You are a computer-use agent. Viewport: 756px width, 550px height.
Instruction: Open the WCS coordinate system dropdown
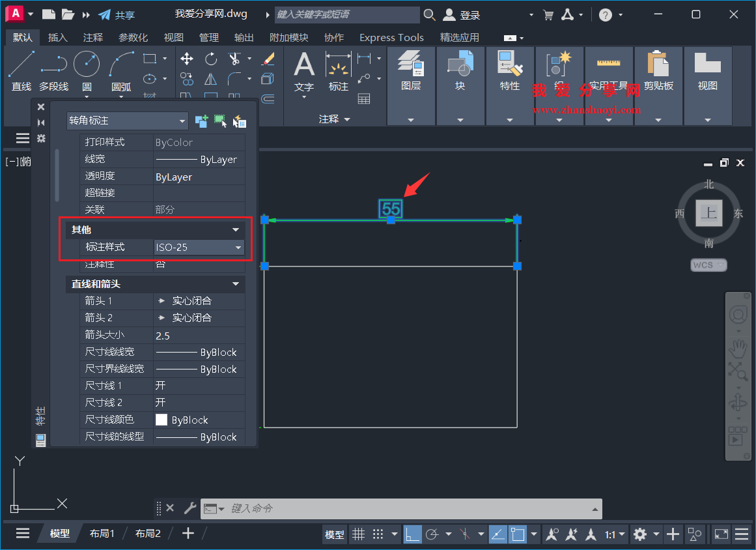(708, 265)
